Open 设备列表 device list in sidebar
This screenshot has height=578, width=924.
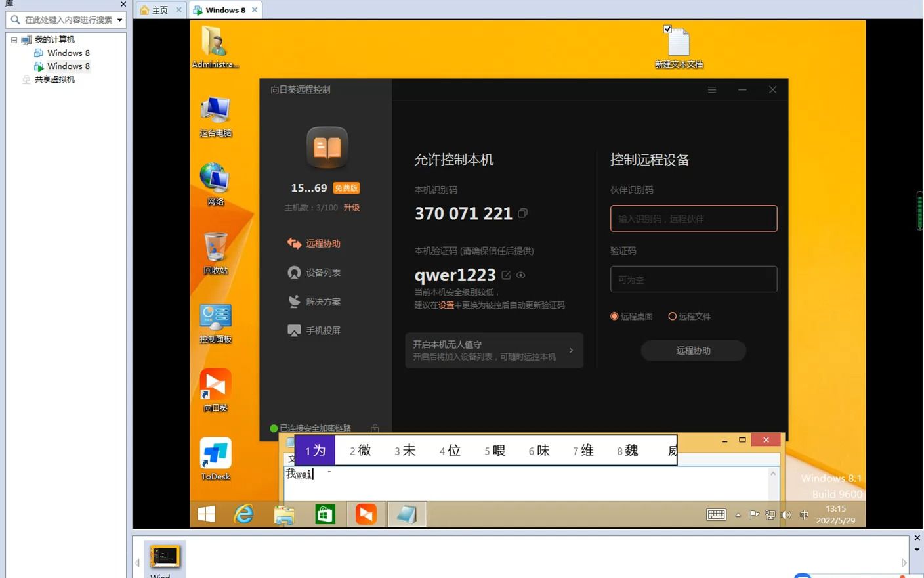pyautogui.click(x=314, y=273)
